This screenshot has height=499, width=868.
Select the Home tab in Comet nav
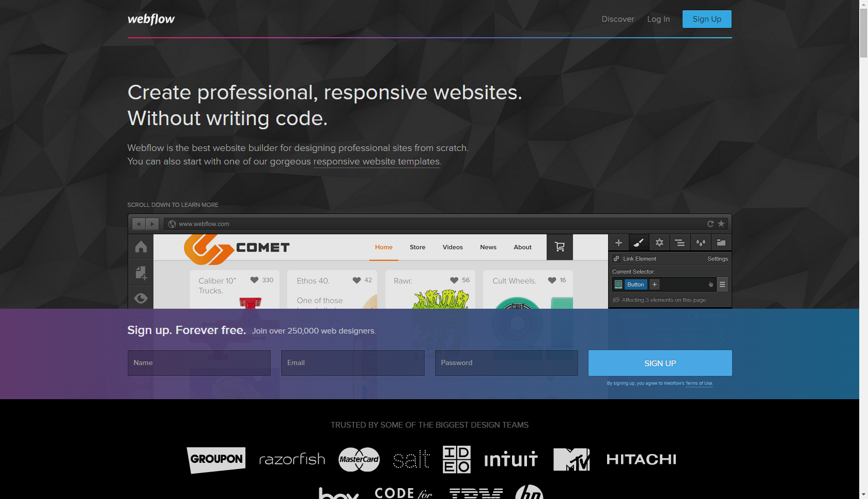384,247
